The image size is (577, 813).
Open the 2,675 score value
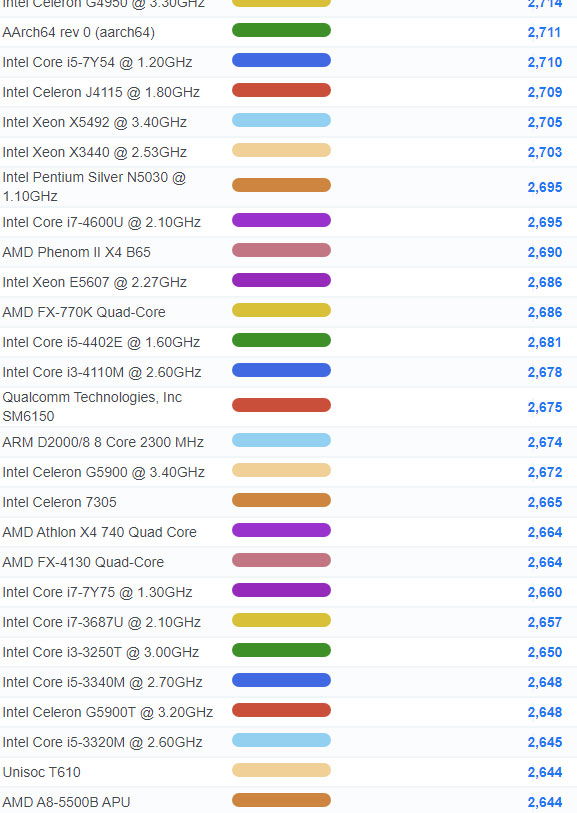point(545,408)
